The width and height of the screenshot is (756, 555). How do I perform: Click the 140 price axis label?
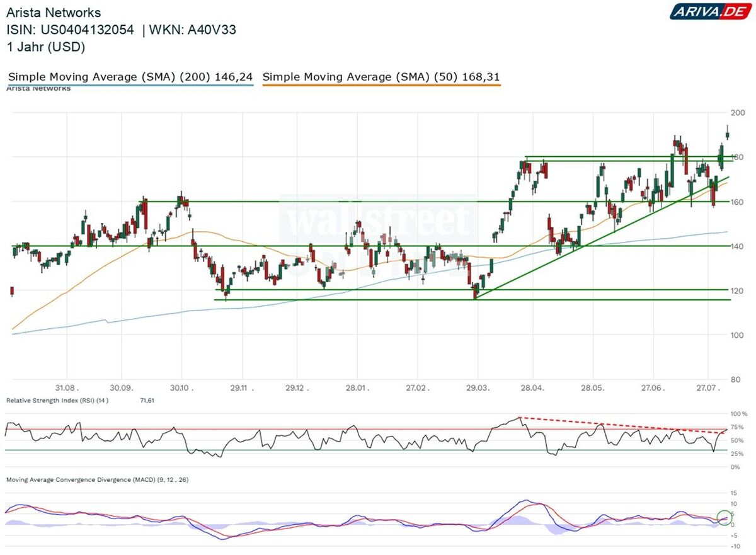pyautogui.click(x=738, y=246)
